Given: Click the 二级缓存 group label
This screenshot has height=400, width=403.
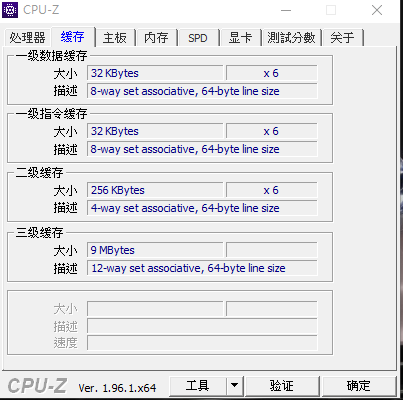Looking at the screenshot, I should click(x=39, y=172).
